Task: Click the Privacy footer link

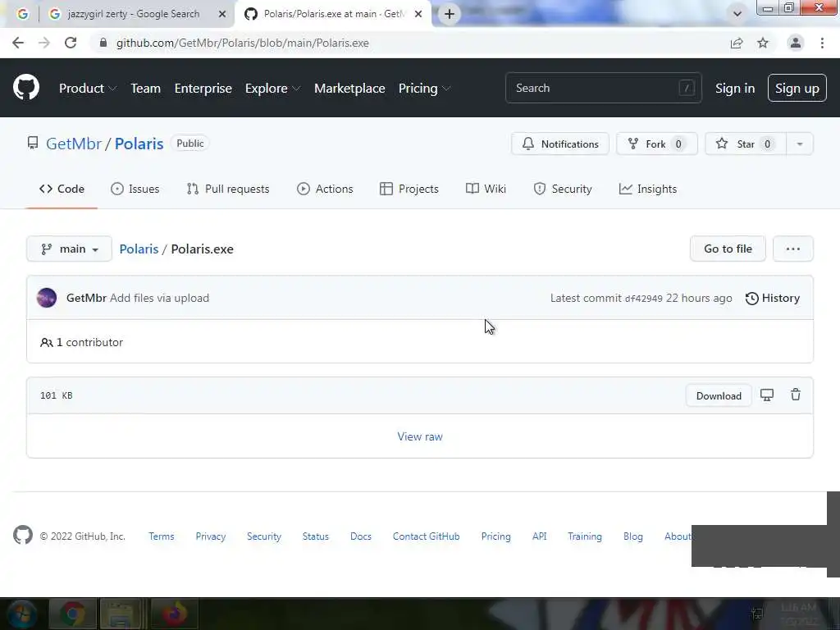Action: click(211, 536)
